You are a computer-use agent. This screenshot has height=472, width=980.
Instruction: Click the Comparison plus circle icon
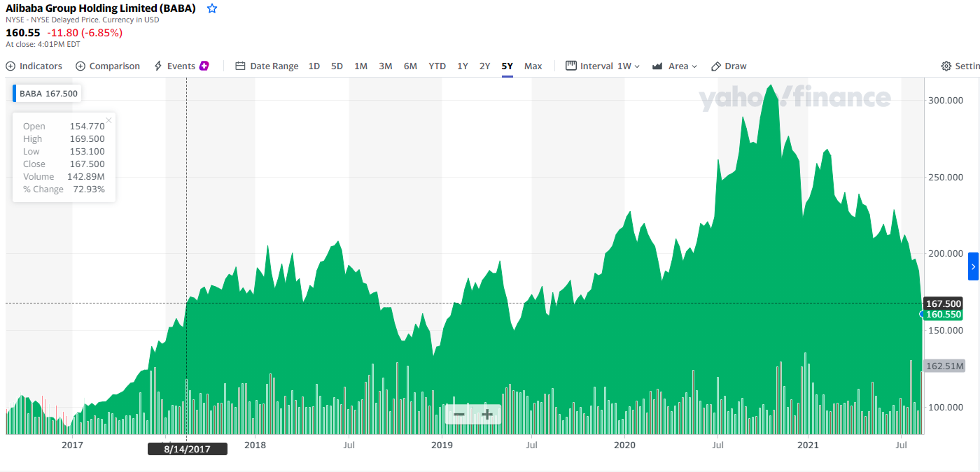80,66
